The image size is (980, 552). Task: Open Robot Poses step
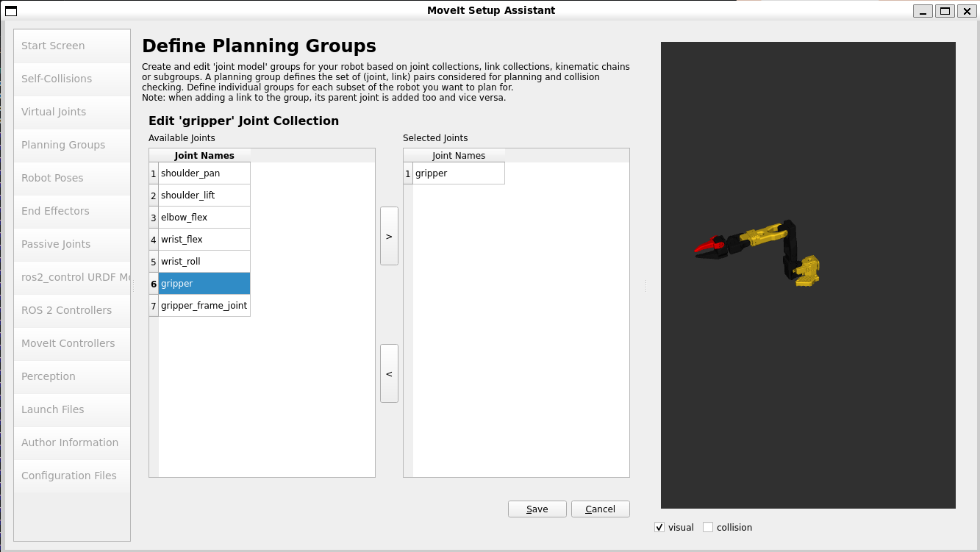pyautogui.click(x=72, y=178)
